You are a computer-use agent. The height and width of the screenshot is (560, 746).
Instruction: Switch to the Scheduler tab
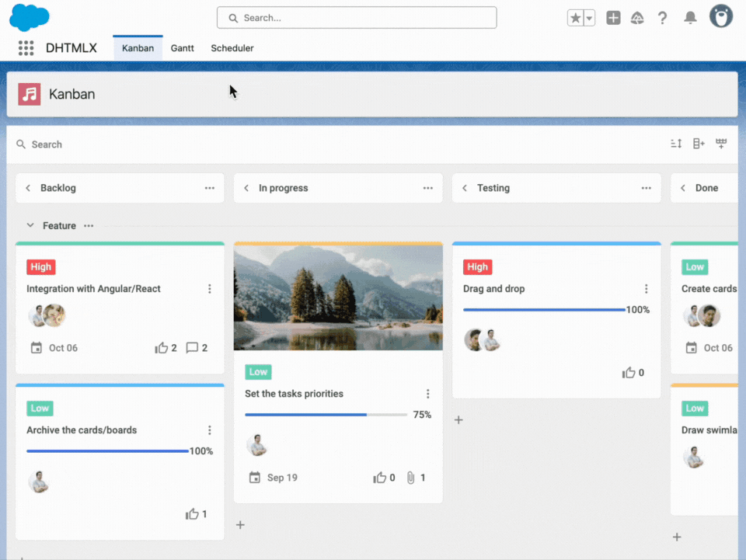[232, 48]
